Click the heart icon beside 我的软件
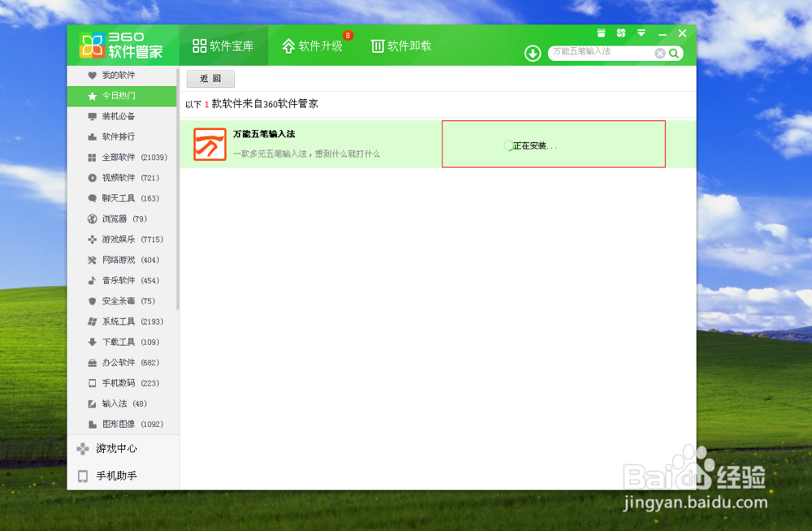 point(93,76)
